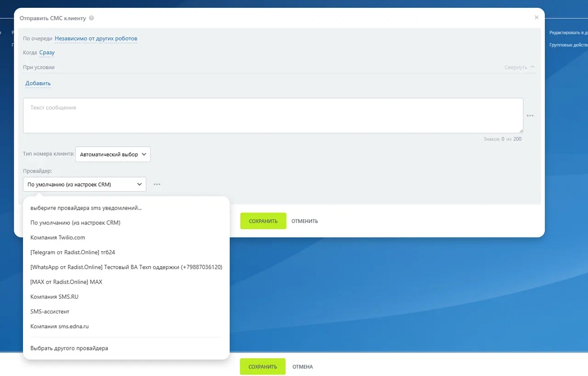The height and width of the screenshot is (376, 588).
Task: Open the Тип номера клиента dropdown
Action: [113, 154]
